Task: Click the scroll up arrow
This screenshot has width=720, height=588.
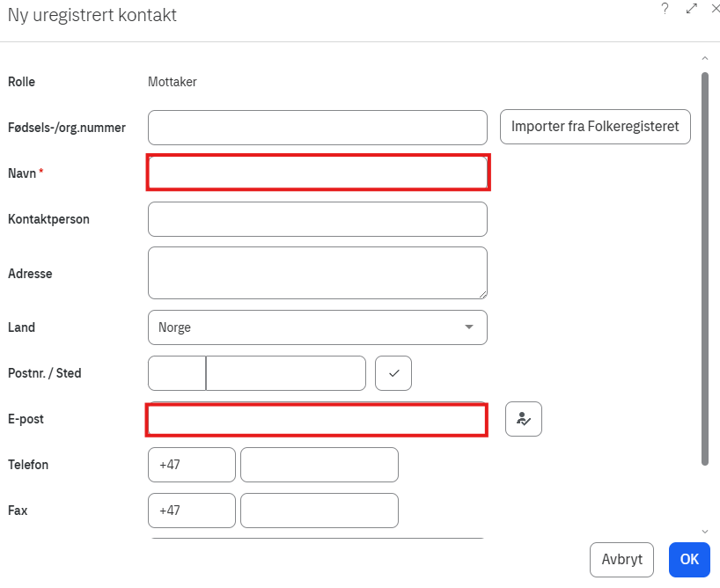Action: (x=704, y=59)
